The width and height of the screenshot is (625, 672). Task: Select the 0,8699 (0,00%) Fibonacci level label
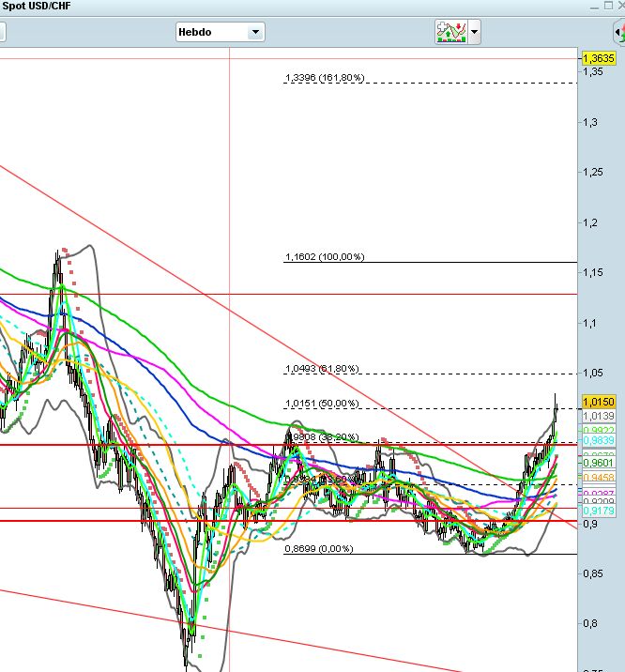point(319,548)
